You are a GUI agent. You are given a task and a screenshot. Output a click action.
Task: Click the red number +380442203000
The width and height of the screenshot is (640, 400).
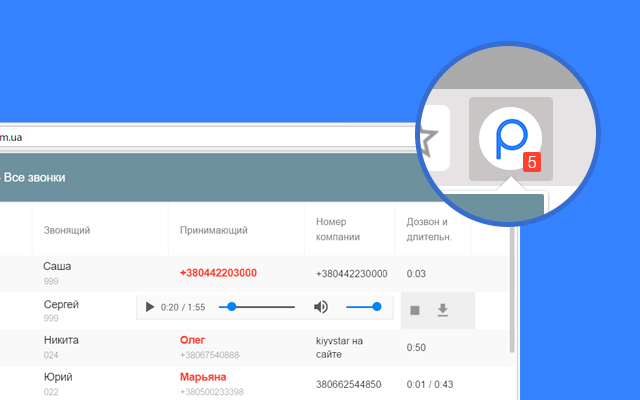(x=218, y=273)
